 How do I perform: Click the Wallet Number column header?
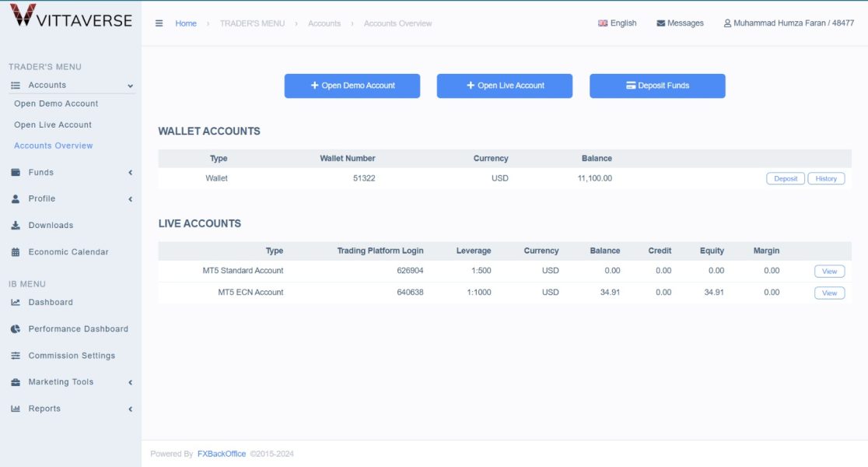(x=348, y=159)
